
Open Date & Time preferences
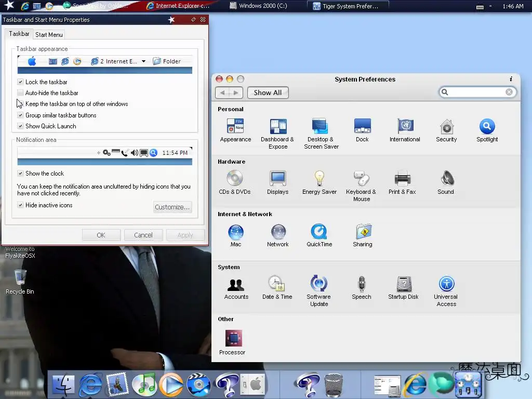277,288
